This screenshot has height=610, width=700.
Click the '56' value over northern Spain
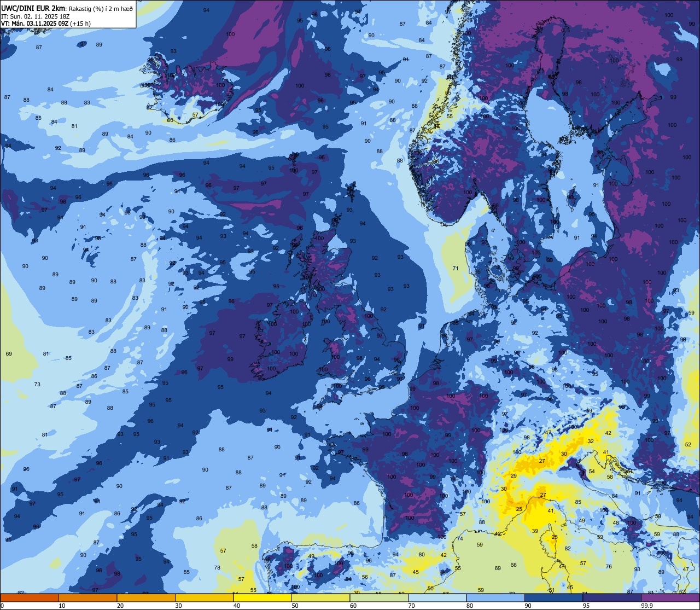365,577
